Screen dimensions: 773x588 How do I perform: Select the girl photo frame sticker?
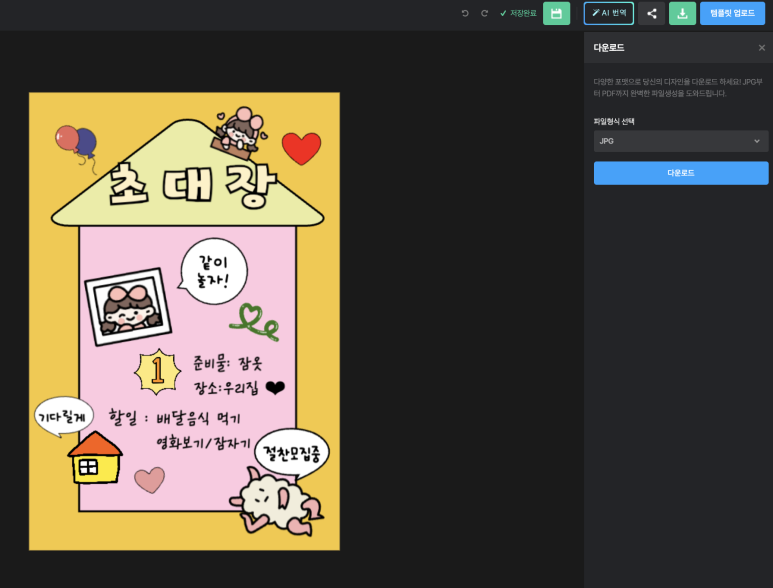point(128,307)
